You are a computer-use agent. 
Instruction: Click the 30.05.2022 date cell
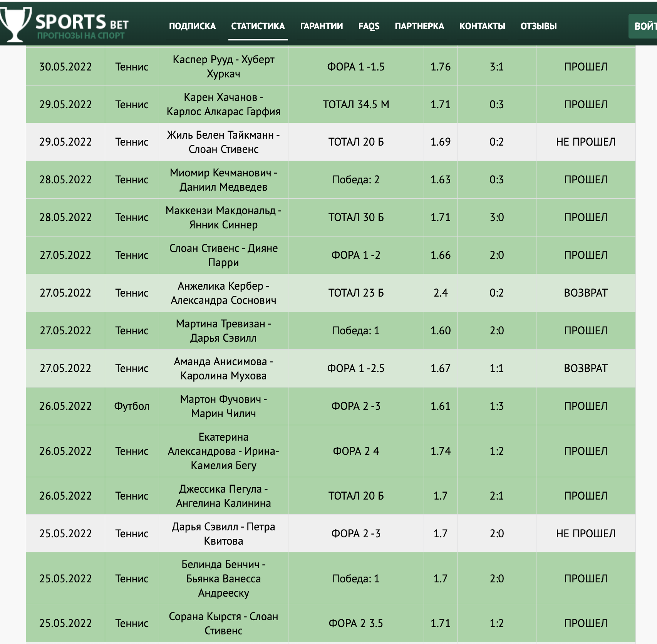tap(65, 67)
